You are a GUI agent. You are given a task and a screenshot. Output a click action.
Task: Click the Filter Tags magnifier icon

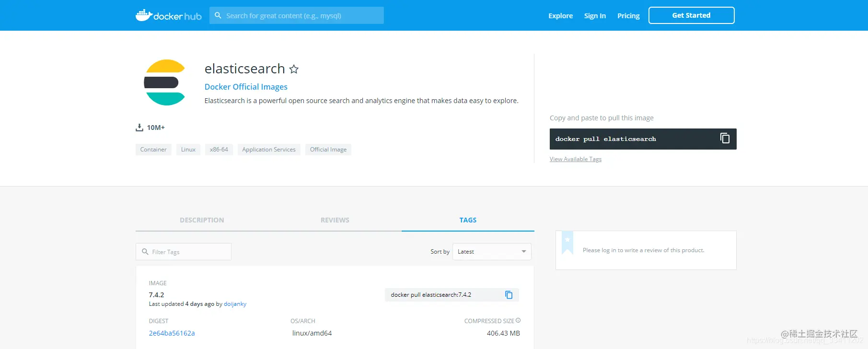coord(145,252)
